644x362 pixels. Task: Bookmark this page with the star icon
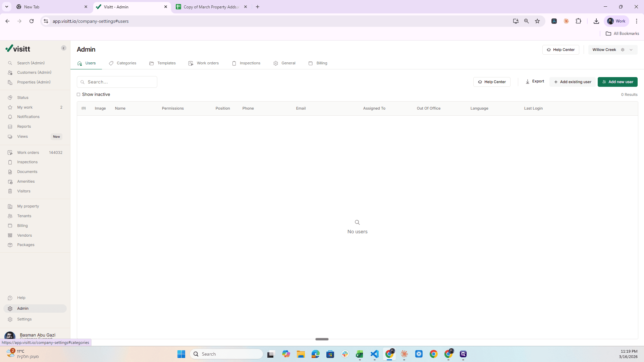537,21
